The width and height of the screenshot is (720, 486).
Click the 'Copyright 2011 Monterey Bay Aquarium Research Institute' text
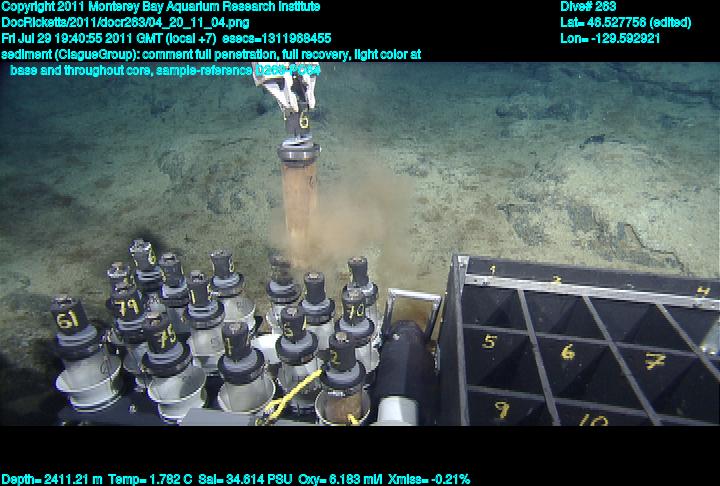(x=161, y=7)
